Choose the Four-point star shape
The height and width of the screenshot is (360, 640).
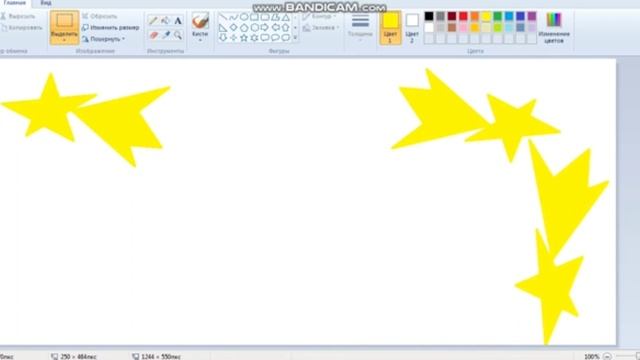pos(233,38)
